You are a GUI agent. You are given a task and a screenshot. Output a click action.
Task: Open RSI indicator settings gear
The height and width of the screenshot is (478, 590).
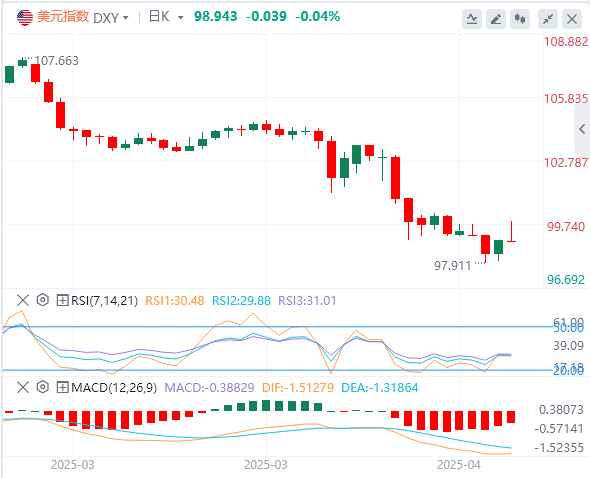(x=43, y=300)
